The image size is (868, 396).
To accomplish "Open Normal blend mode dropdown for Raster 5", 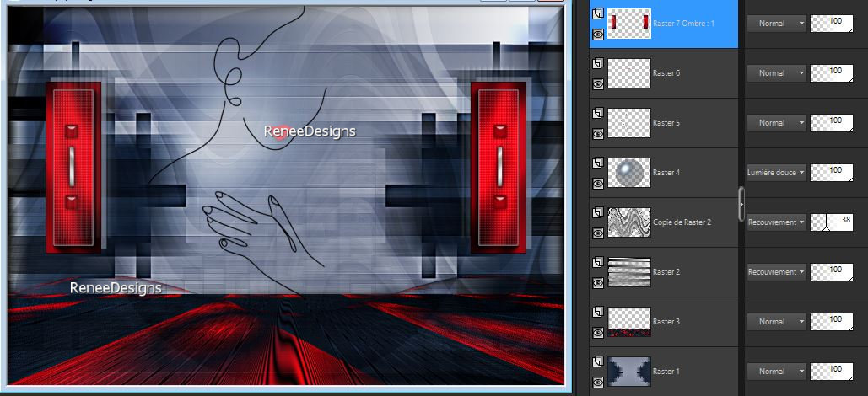I will click(x=777, y=123).
